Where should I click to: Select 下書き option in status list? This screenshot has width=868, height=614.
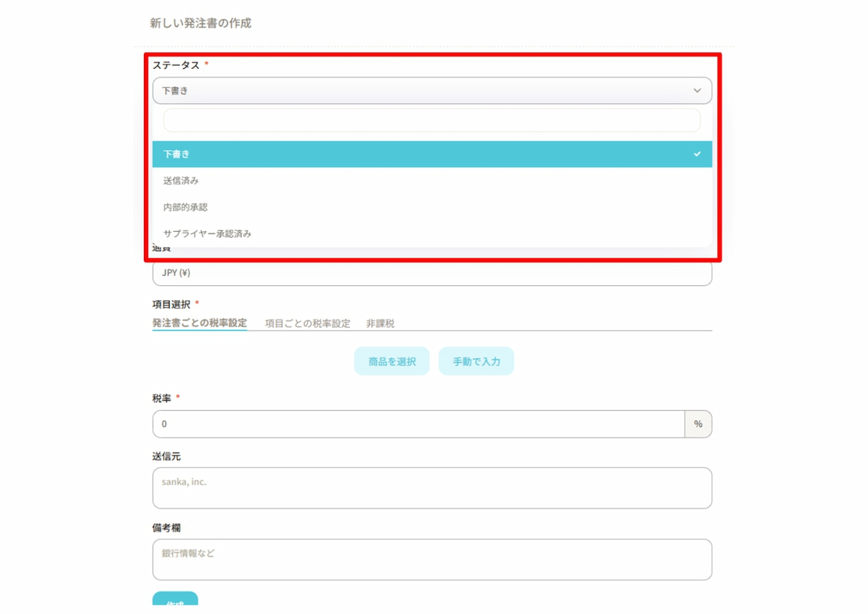176,155
